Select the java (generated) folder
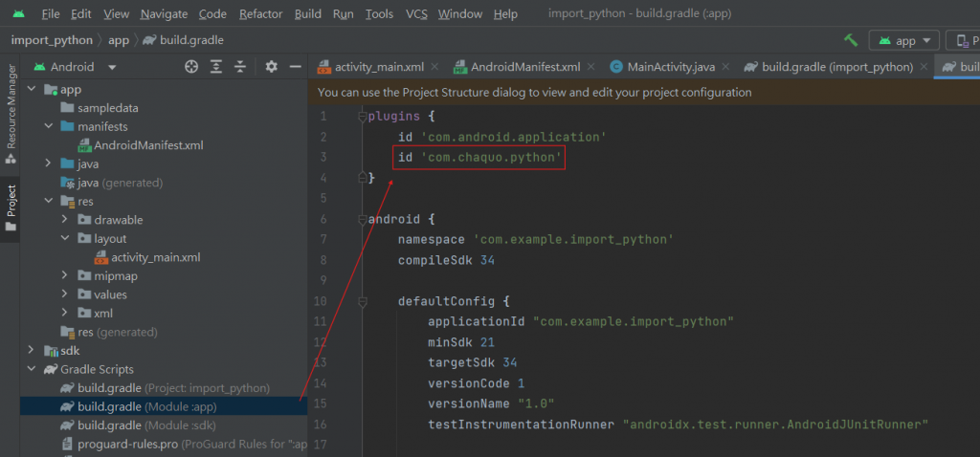 click(x=111, y=183)
